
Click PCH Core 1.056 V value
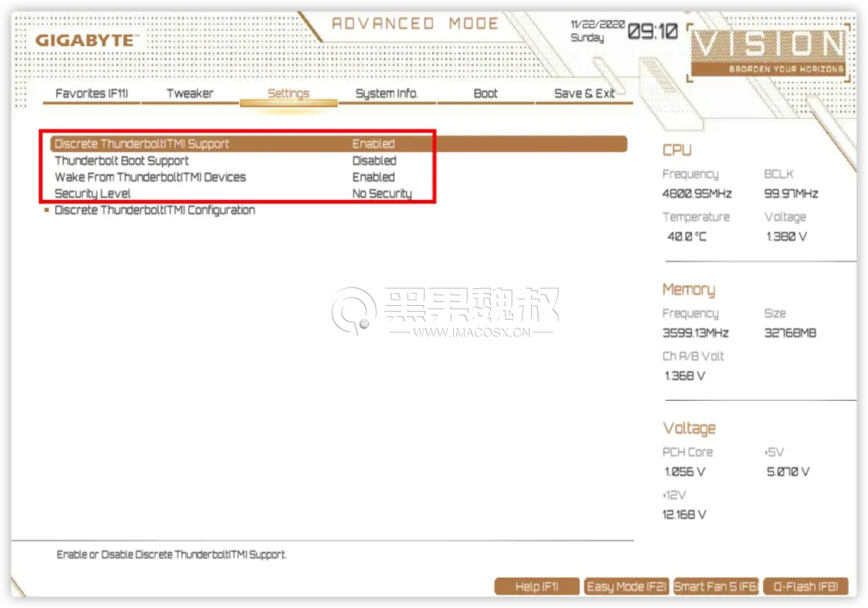pos(685,472)
